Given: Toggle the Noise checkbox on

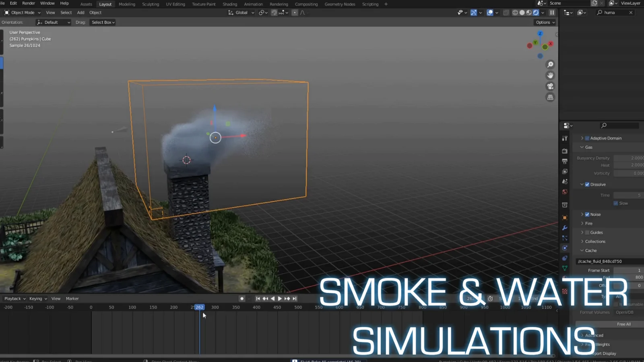Looking at the screenshot, I should tap(587, 214).
